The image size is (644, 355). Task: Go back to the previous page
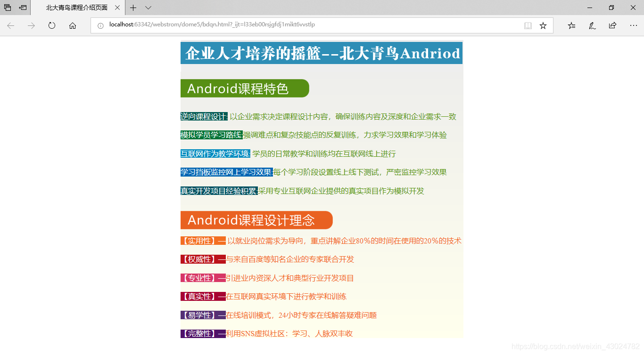click(10, 25)
